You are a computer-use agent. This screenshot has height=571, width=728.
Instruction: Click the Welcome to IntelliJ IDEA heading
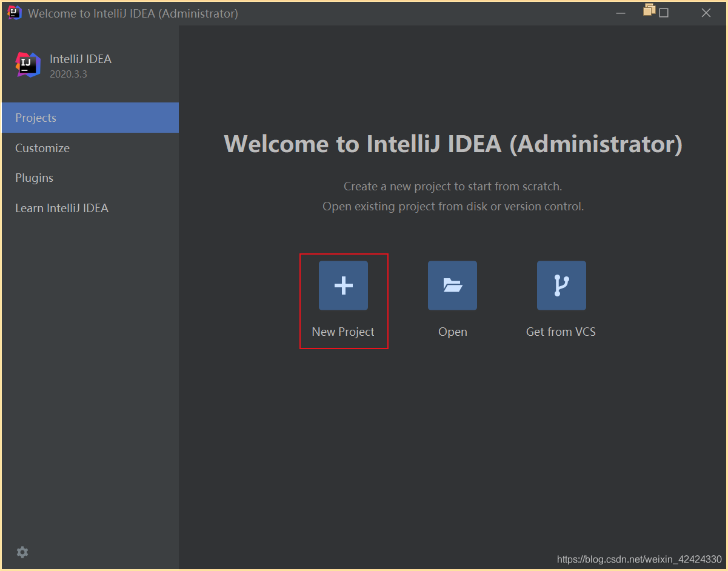(453, 144)
